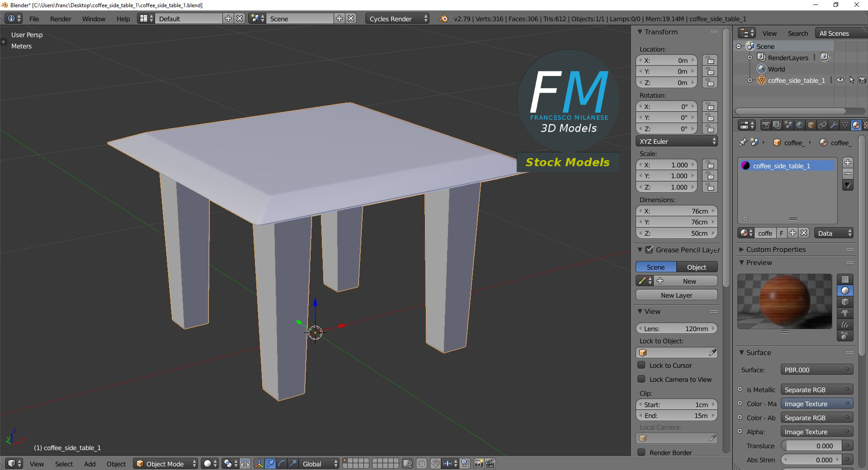Open the Render Layers properties tab

(777, 125)
